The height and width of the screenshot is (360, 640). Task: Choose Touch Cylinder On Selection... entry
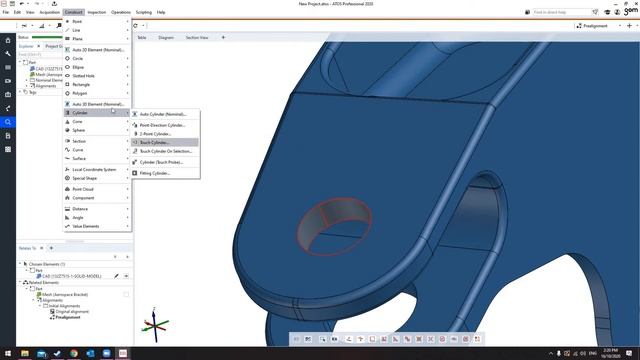click(x=165, y=151)
